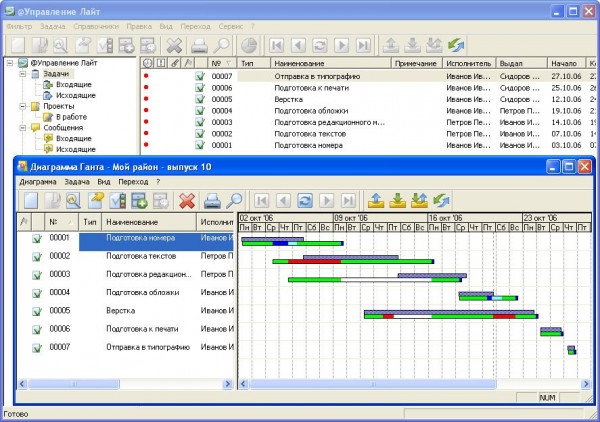
Task: Go to previous record in Gantt toolbar
Action: pyautogui.click(x=284, y=200)
